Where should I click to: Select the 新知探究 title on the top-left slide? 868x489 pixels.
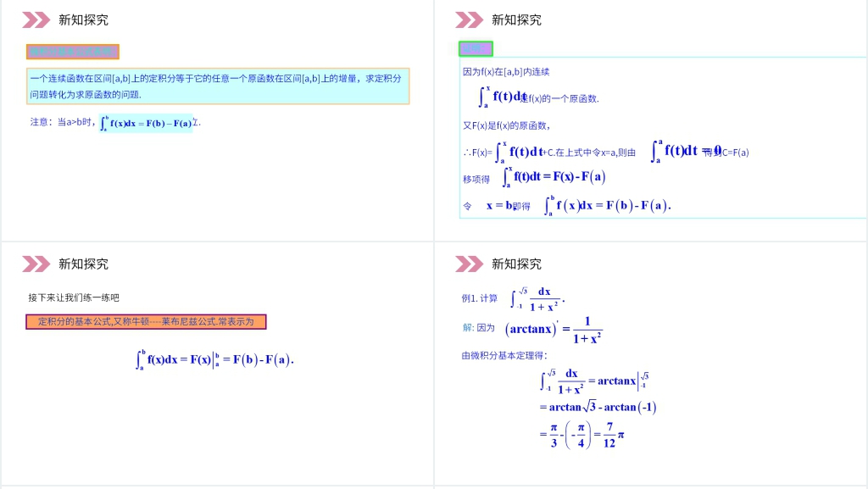pos(84,19)
